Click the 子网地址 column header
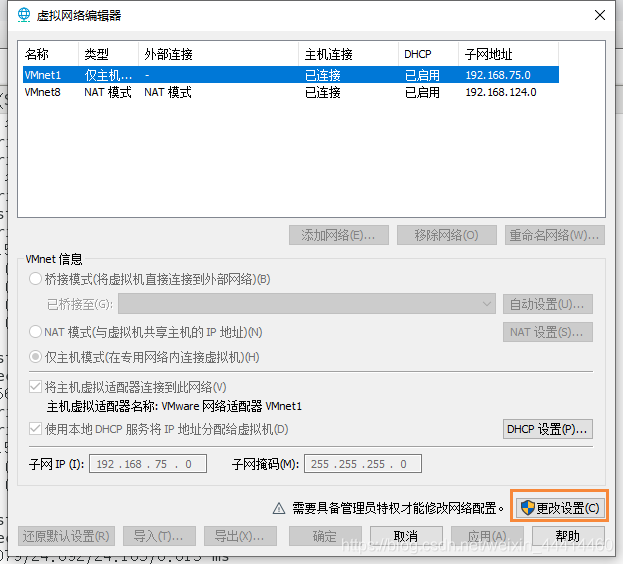This screenshot has width=623, height=564. [x=509, y=54]
